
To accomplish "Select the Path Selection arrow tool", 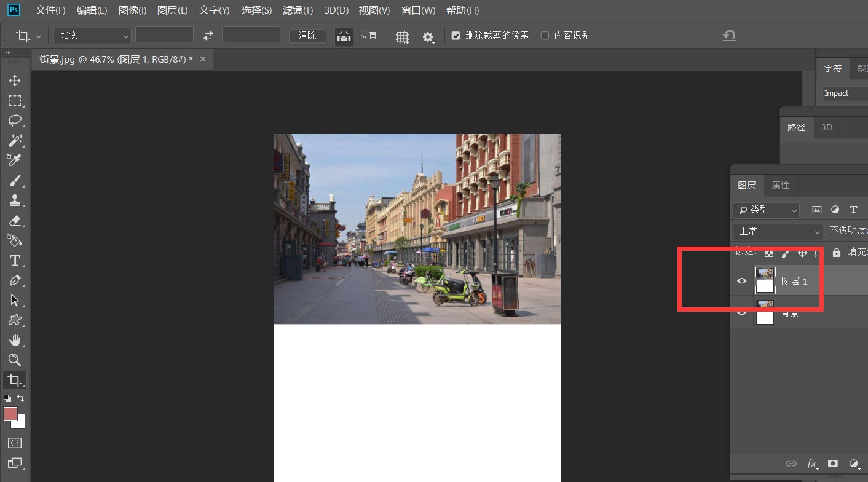I will 15,300.
